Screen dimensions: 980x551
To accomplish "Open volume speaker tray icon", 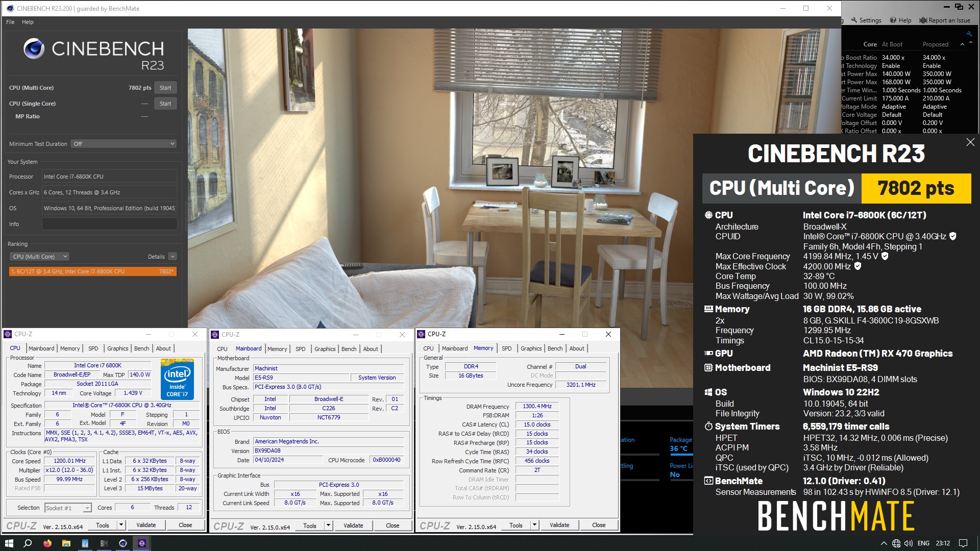I will point(909,543).
